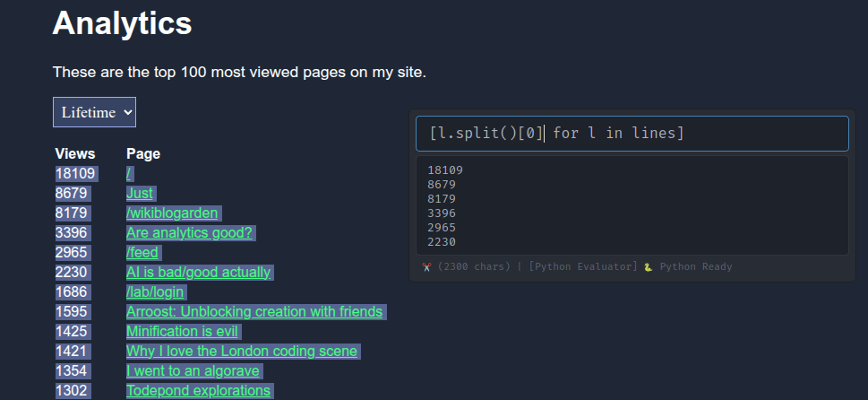The width and height of the screenshot is (868, 400).
Task: Click the "[Python Evaluator]" status label
Action: point(583,267)
